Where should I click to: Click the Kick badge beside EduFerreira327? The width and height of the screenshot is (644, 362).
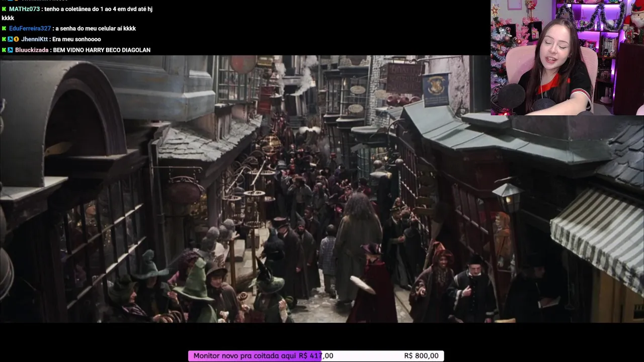coord(4,29)
